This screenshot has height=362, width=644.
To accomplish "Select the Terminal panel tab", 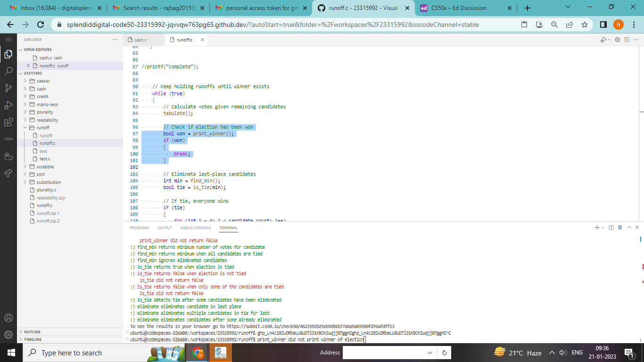I will 228,228.
